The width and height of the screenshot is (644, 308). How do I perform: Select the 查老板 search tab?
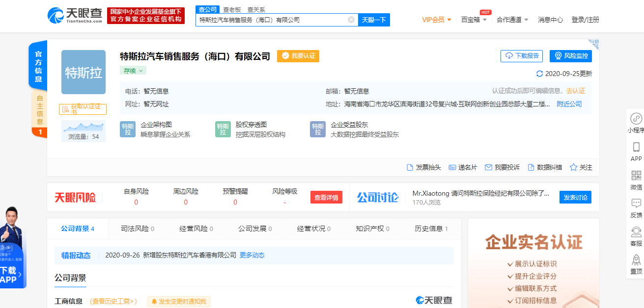tap(232, 9)
